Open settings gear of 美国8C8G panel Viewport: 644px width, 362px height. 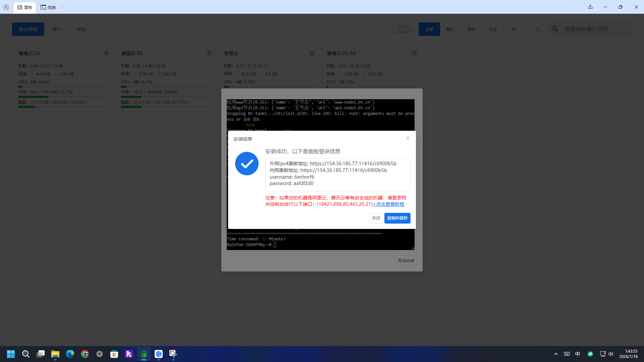[209, 53]
